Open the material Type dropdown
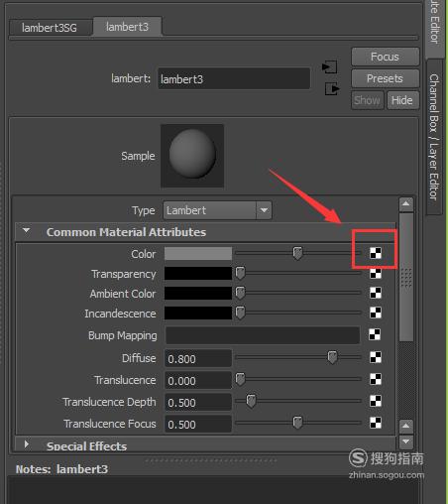This screenshot has width=448, height=504. pos(217,210)
